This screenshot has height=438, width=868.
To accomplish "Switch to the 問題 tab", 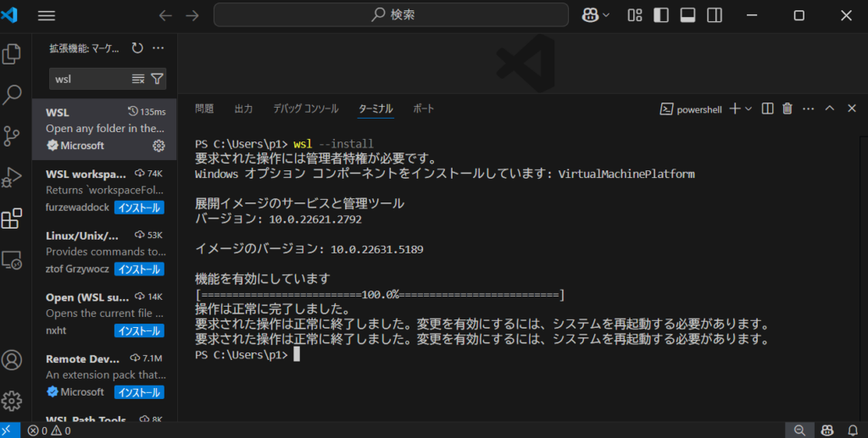I will 204,108.
